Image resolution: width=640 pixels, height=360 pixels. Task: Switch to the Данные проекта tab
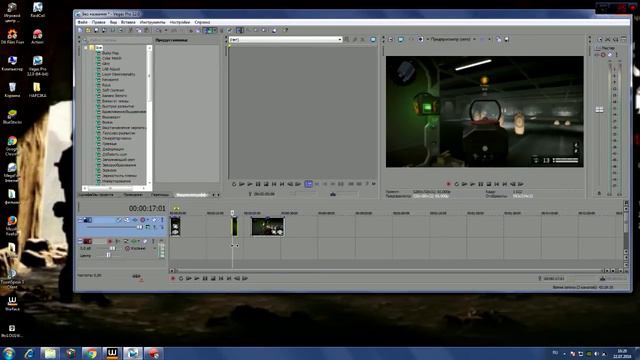tap(96, 195)
